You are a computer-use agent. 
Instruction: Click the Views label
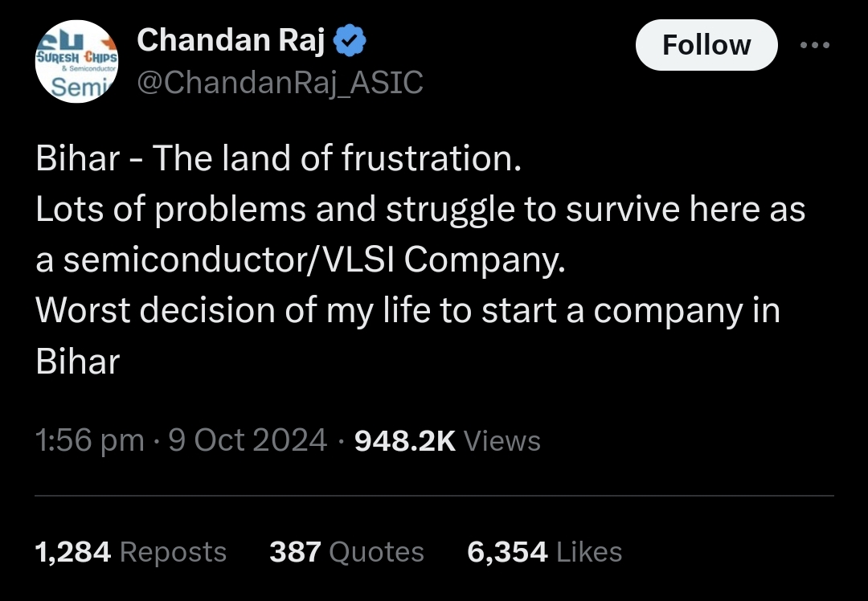pos(502,440)
